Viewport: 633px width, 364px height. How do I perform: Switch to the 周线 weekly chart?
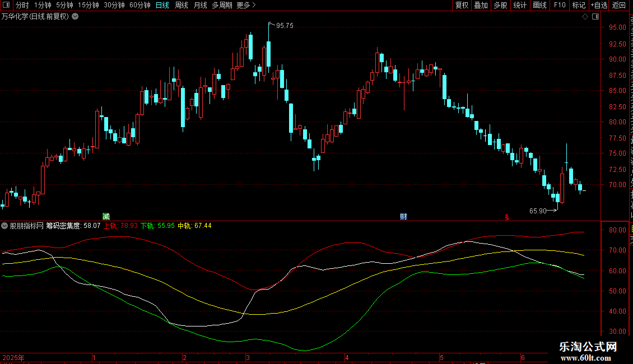tap(181, 5)
